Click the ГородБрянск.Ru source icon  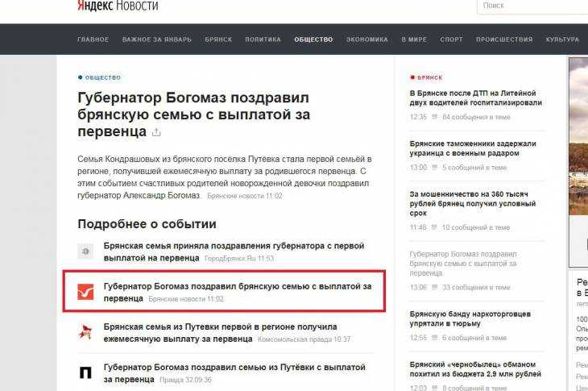pyautogui.click(x=85, y=252)
